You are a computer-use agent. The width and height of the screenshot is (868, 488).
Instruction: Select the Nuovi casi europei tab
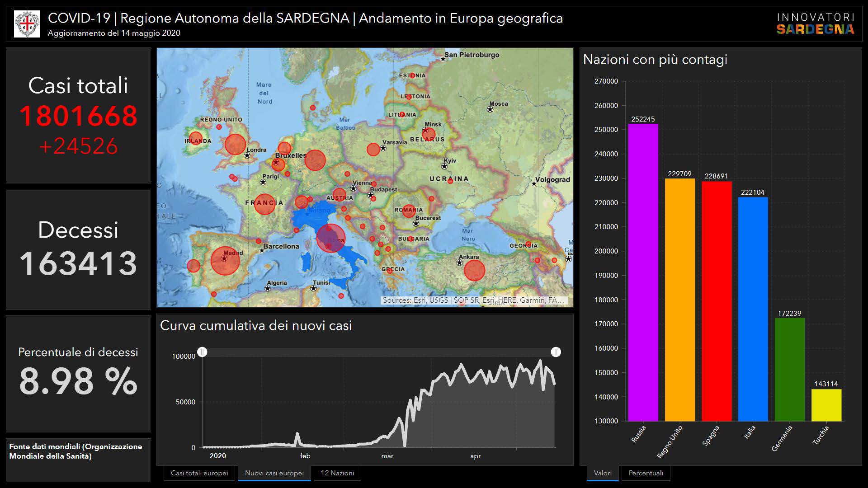(x=274, y=473)
